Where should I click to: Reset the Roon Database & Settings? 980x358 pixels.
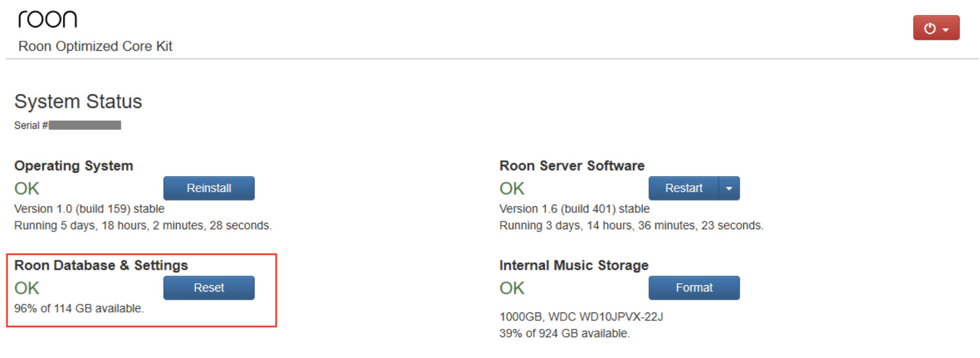pos(209,288)
